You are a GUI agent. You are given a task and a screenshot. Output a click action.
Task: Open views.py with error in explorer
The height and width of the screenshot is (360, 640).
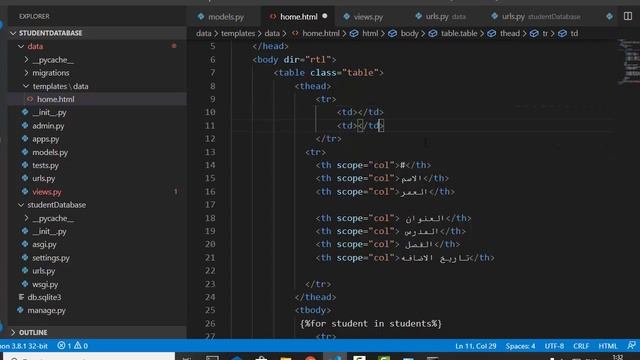pos(47,192)
